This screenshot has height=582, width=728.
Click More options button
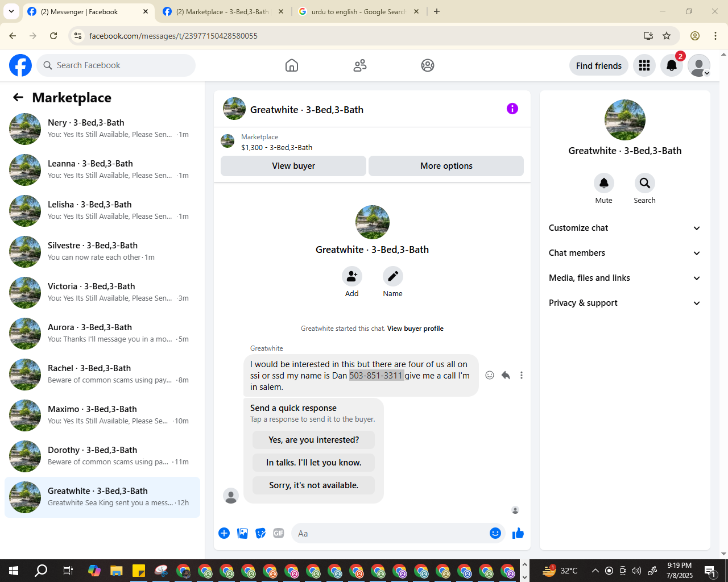446,166
